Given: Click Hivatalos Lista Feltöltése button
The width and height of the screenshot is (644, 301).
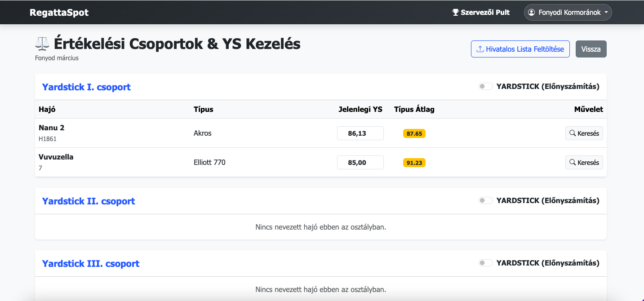Looking at the screenshot, I should 520,49.
